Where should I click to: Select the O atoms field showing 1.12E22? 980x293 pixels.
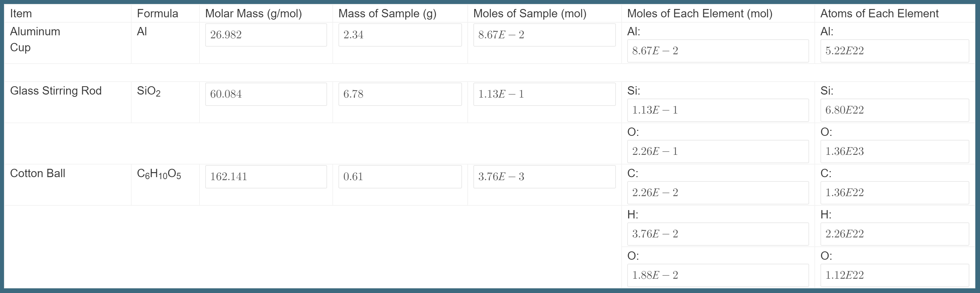click(894, 275)
